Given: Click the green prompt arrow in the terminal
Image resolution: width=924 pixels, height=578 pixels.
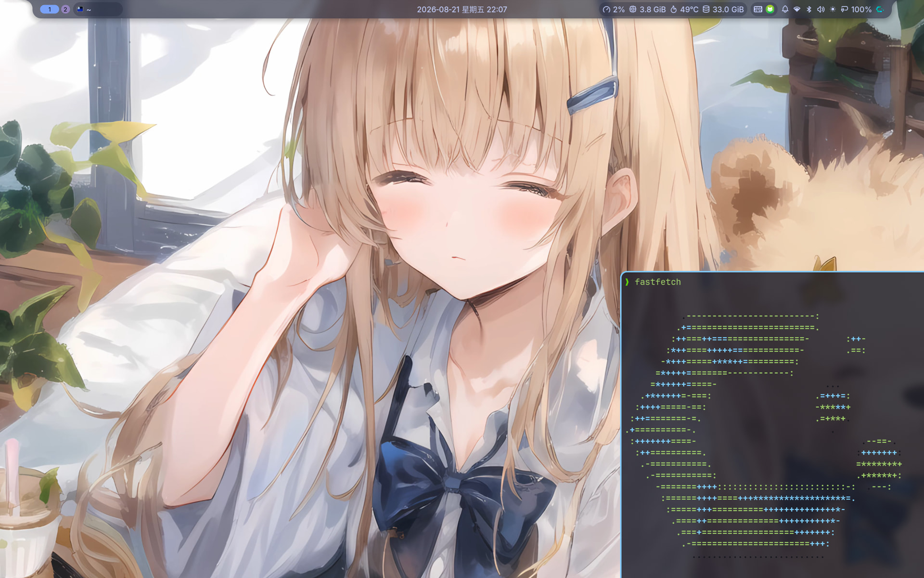Looking at the screenshot, I should click(x=627, y=282).
